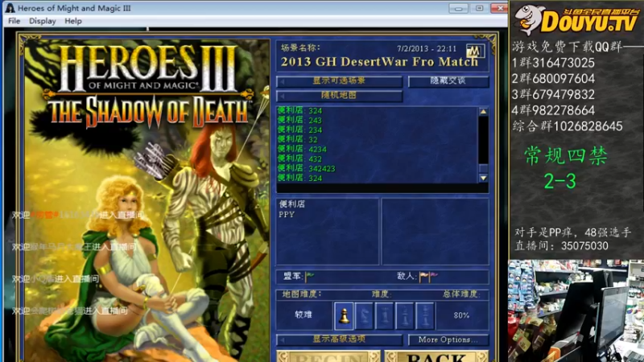Expand 随机地图 random map panel
The width and height of the screenshot is (644, 362).
(339, 96)
